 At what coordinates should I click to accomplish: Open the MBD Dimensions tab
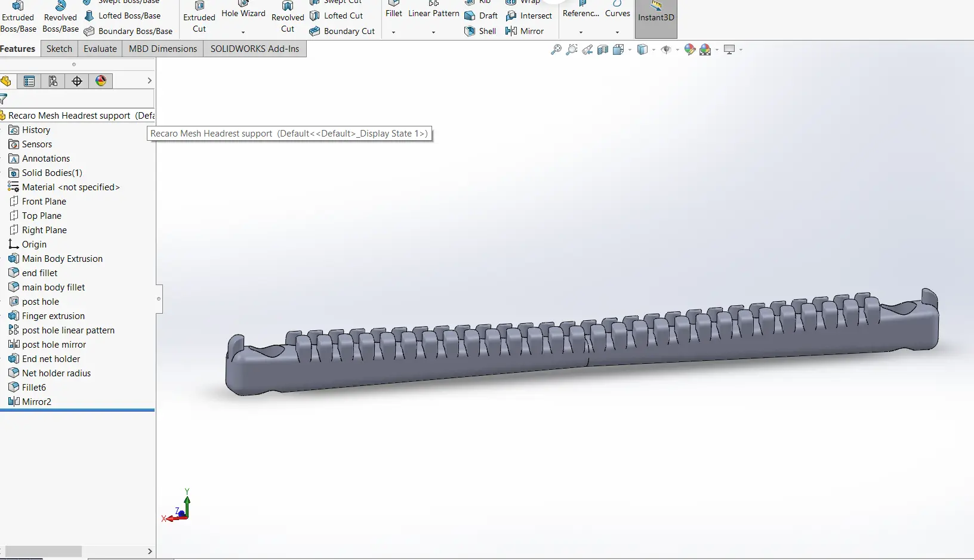point(163,49)
